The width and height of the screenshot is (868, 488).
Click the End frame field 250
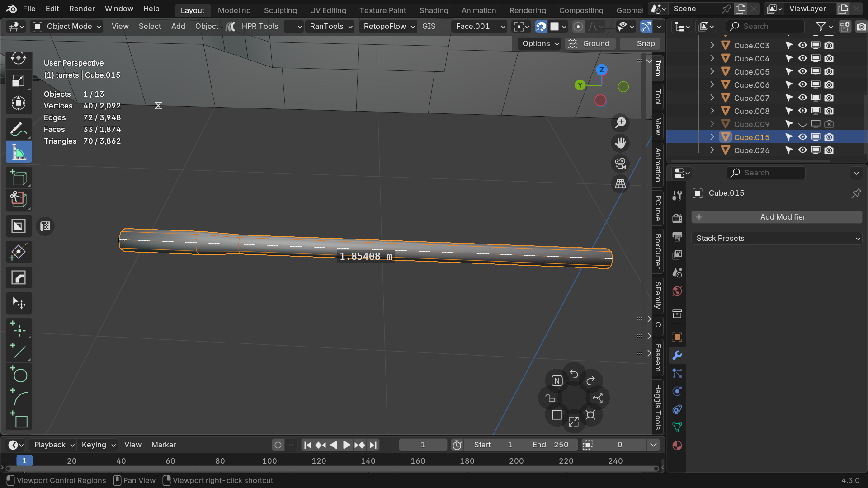pos(550,445)
